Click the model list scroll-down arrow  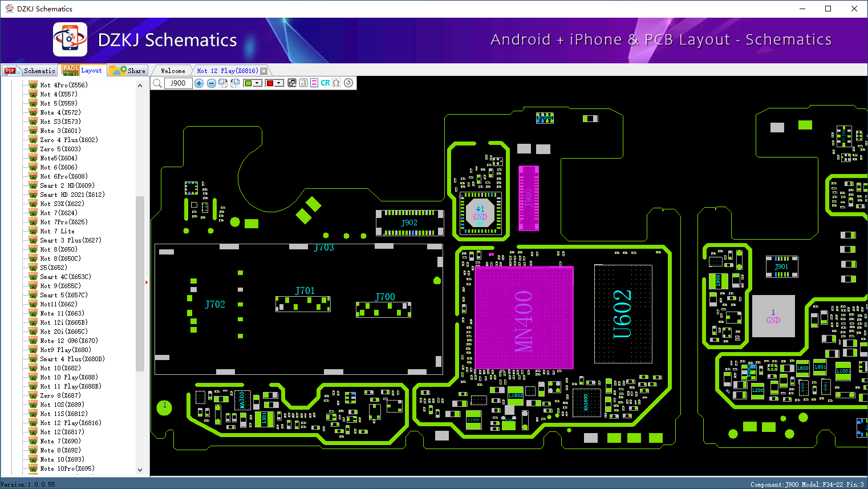click(140, 470)
